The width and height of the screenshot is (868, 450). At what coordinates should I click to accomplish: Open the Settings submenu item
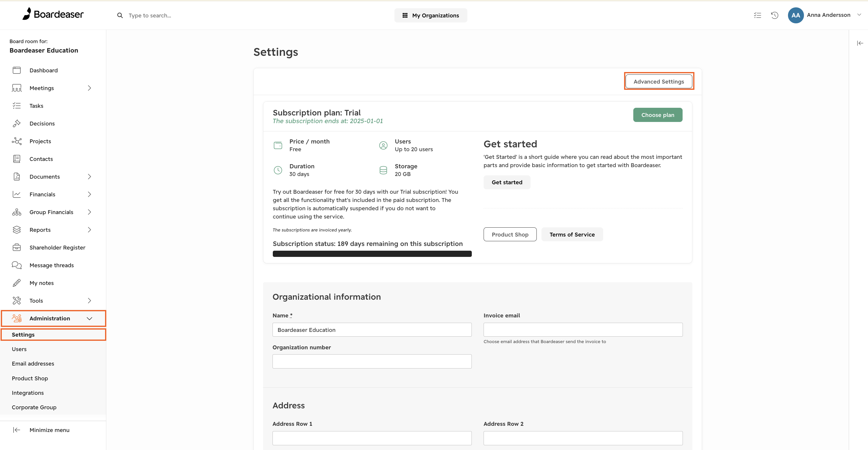(53, 334)
